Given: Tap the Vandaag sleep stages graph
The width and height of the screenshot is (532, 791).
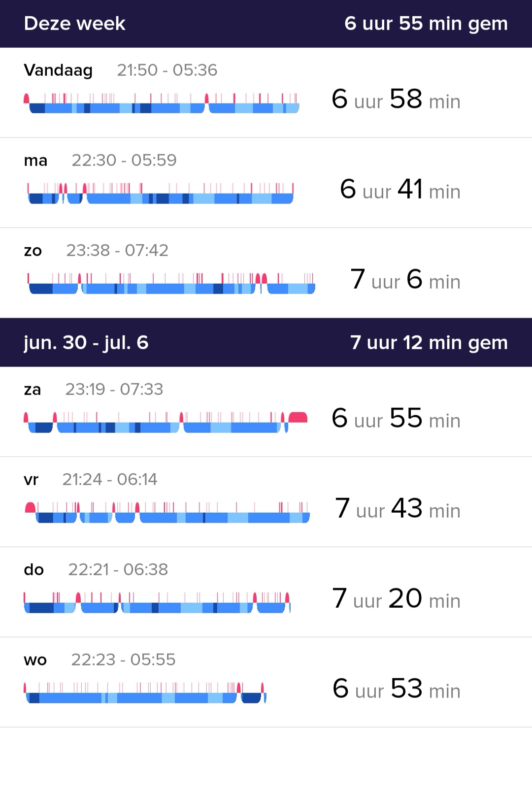Looking at the screenshot, I should coord(162,103).
